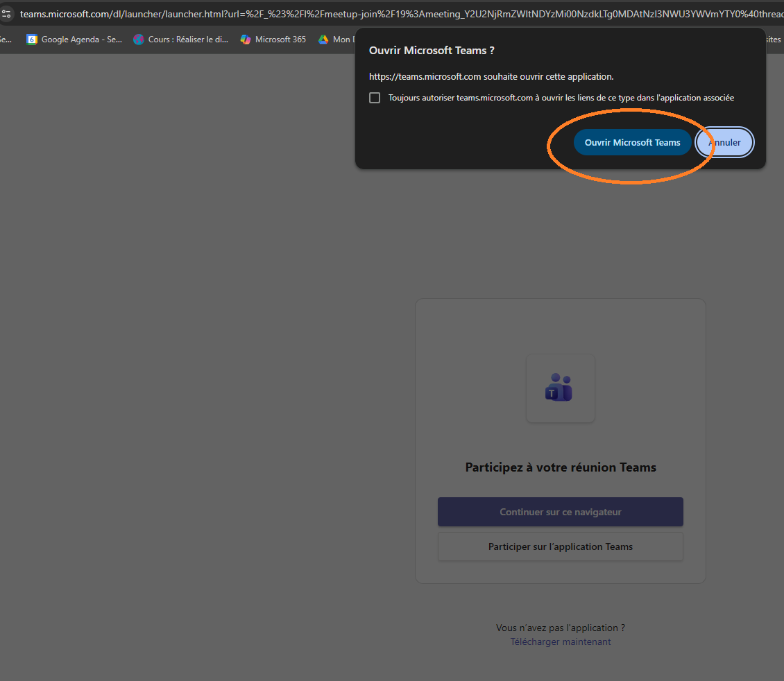Check the 'Toujours autoriser teams.microsoft.com' checkbox
Screen dimensions: 784x681
point(375,98)
